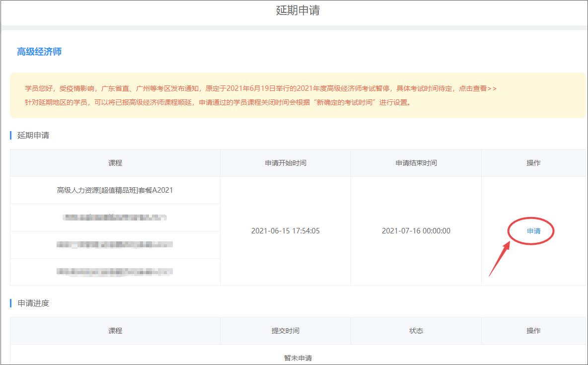This screenshot has height=365, width=588.
Task: Click 课程 column header in 延期申请 table
Action: (x=115, y=163)
